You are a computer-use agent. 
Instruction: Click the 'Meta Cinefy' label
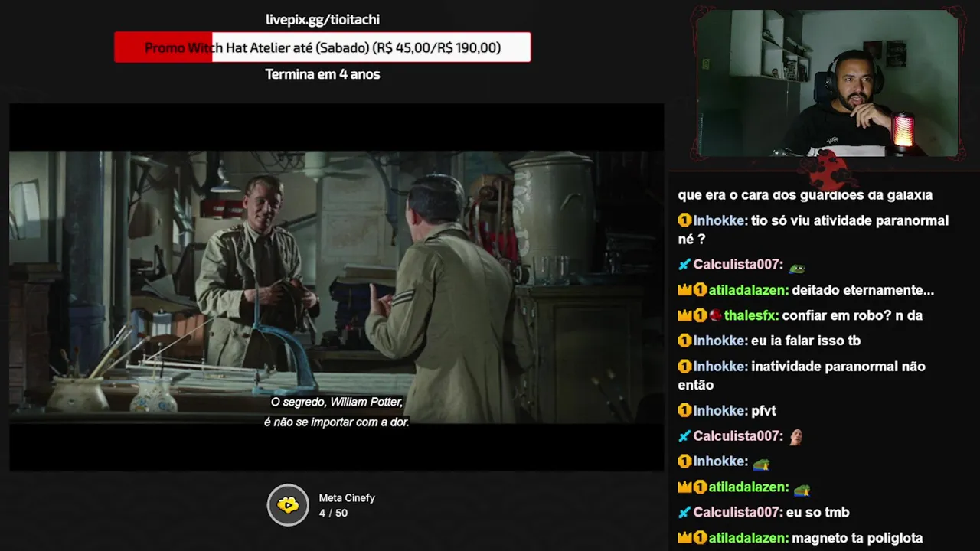tap(347, 498)
